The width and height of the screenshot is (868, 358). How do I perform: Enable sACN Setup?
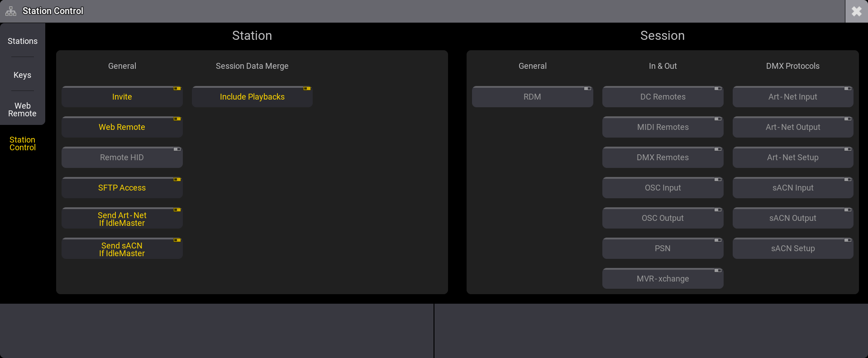tap(793, 248)
